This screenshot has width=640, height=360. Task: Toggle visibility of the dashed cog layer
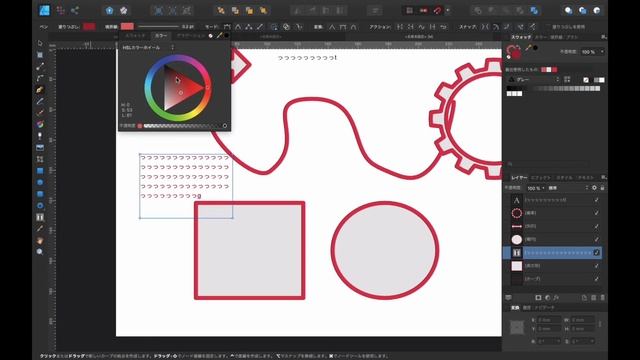596,213
